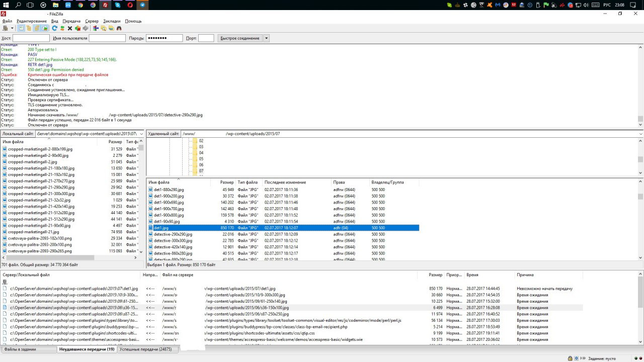Switch to Успешные передачи (24875) tab
644x362 pixels.
coord(148,349)
